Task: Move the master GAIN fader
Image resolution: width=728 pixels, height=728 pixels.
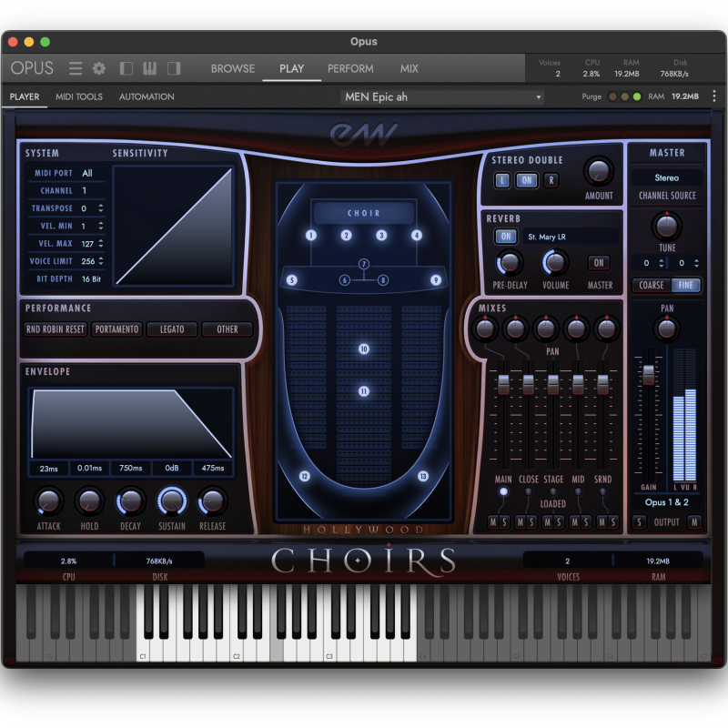Action: pos(649,374)
